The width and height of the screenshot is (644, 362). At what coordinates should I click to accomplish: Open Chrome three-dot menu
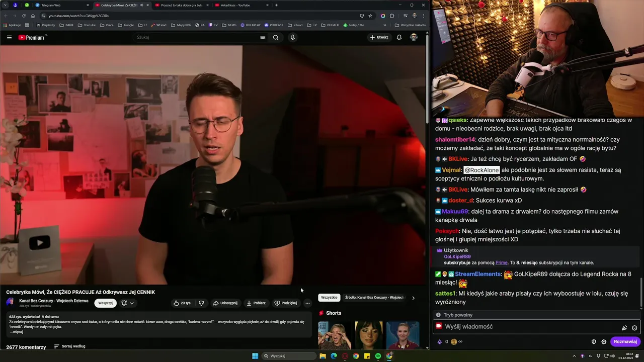click(423, 16)
